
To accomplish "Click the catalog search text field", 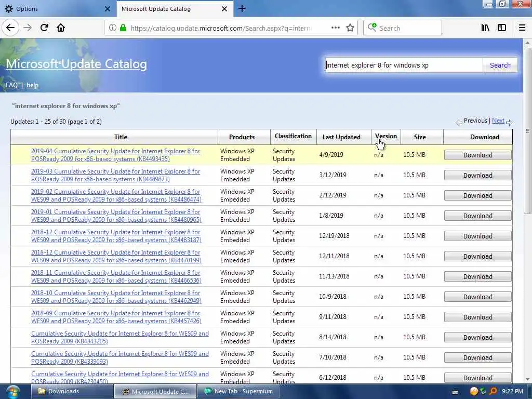I will pyautogui.click(x=404, y=65).
